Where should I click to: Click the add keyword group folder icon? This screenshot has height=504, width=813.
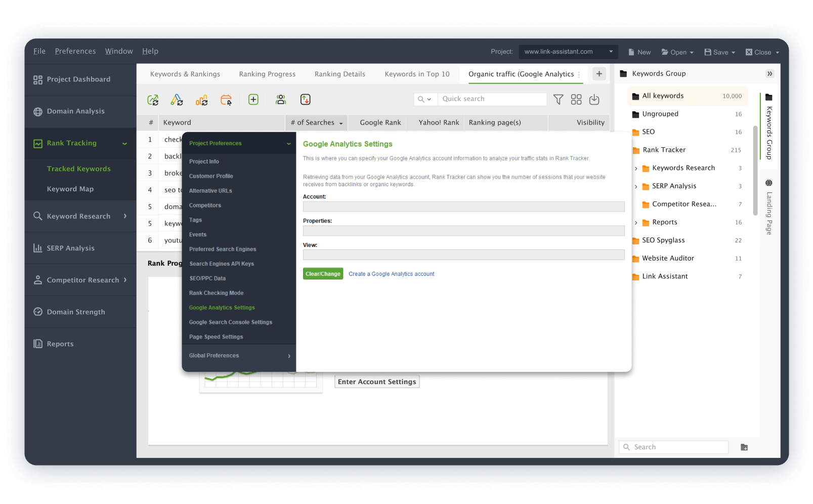tap(744, 447)
